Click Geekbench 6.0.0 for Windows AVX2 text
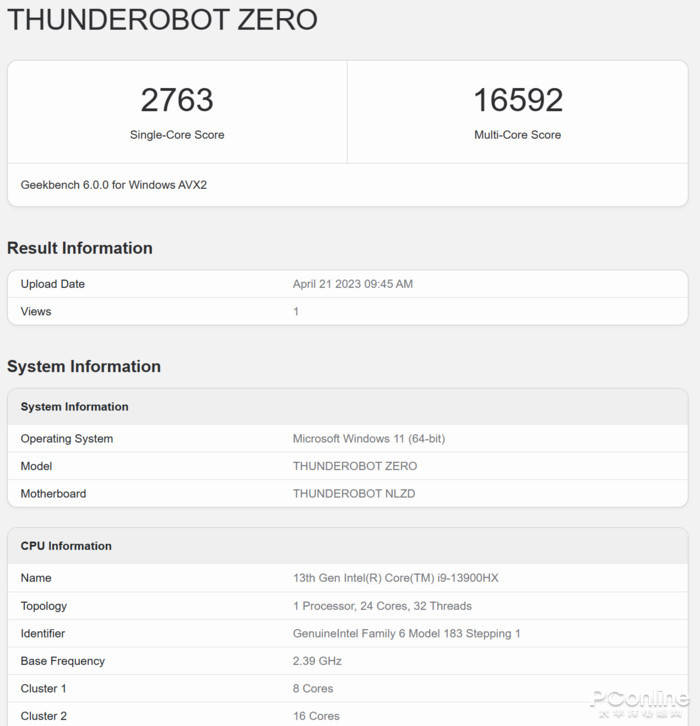 [113, 185]
